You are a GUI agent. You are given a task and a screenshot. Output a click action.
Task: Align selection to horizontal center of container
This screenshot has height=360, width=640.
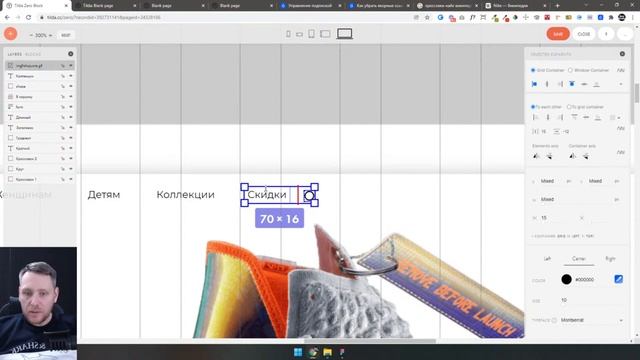click(547, 84)
